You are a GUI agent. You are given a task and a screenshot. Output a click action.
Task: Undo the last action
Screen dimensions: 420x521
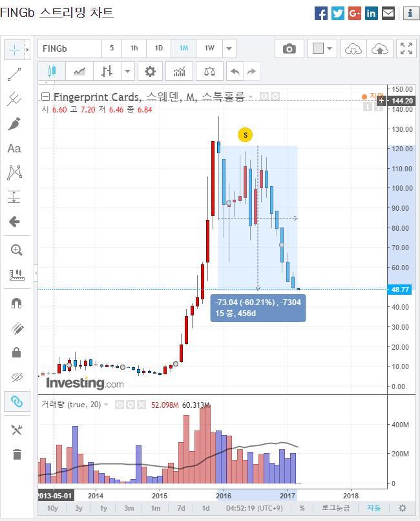pyautogui.click(x=235, y=71)
